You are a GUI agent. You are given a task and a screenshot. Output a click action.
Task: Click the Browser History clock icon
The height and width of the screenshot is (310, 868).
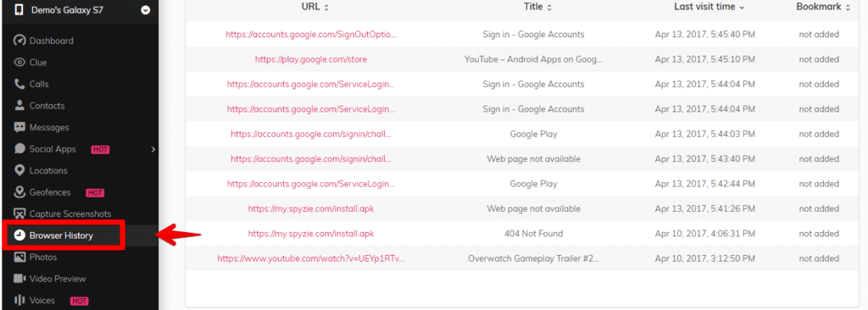click(x=19, y=235)
